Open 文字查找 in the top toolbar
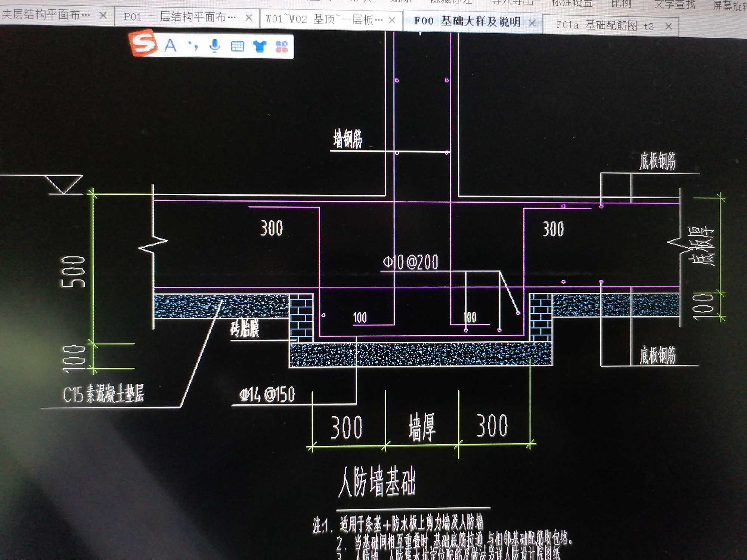This screenshot has width=747, height=560. (675, 4)
